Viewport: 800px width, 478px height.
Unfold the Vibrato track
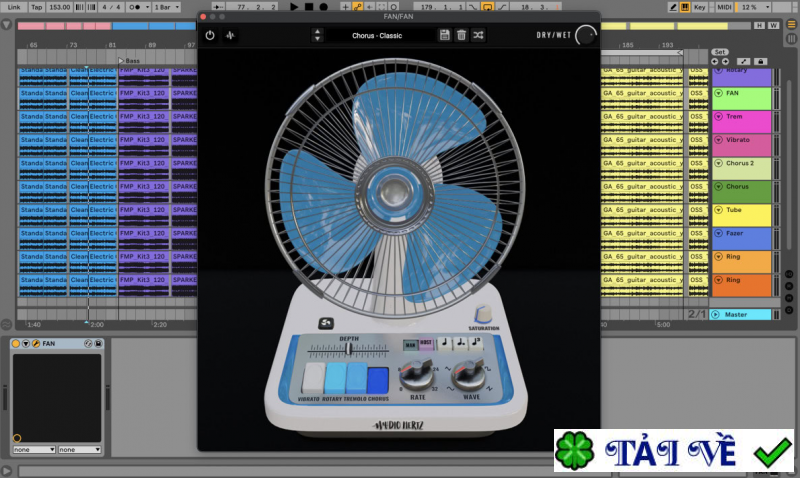[718, 140]
